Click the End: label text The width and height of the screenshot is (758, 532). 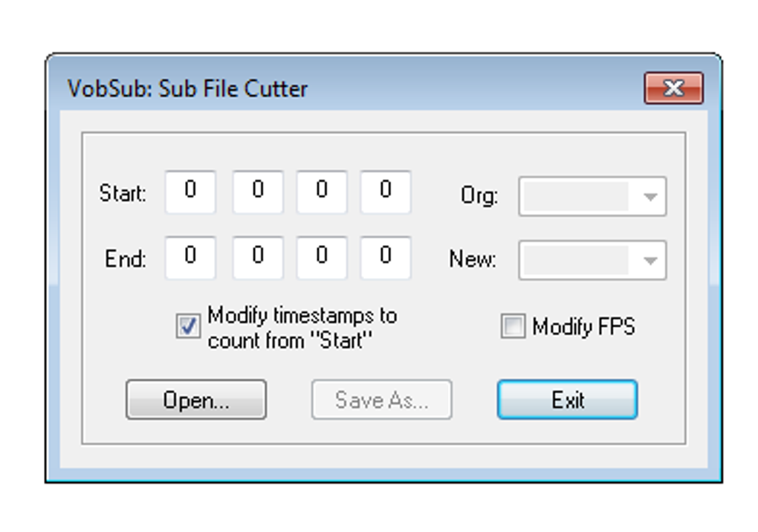coord(126,259)
